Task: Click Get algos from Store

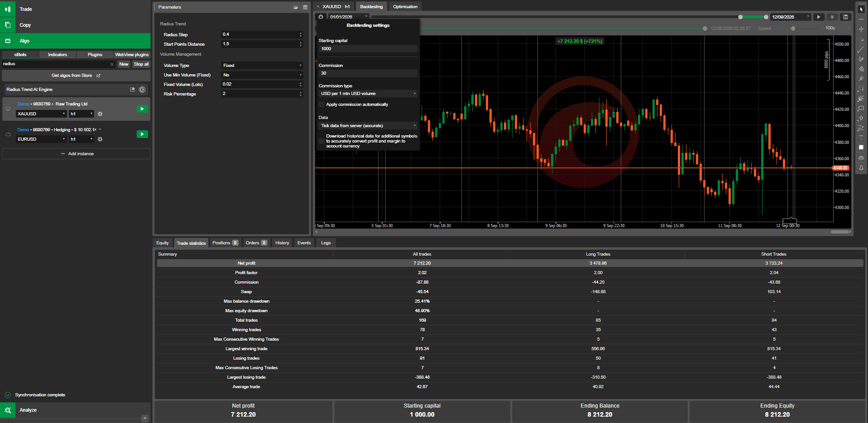Action: click(x=76, y=76)
